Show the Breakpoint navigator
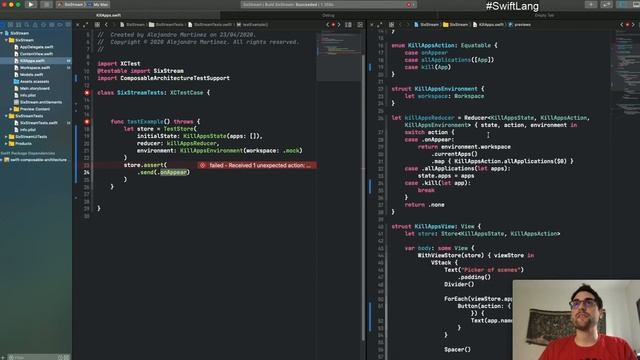Viewport: 640px width, 360px height. 60,24
